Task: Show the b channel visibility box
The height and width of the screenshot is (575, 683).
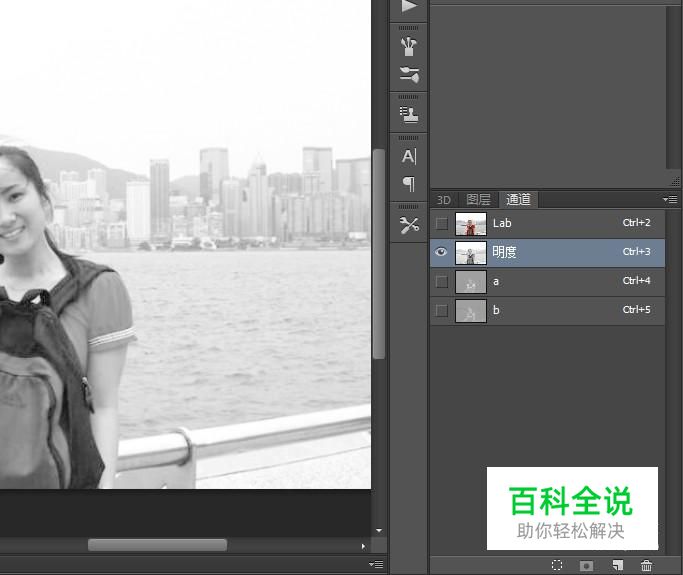Action: tap(442, 311)
